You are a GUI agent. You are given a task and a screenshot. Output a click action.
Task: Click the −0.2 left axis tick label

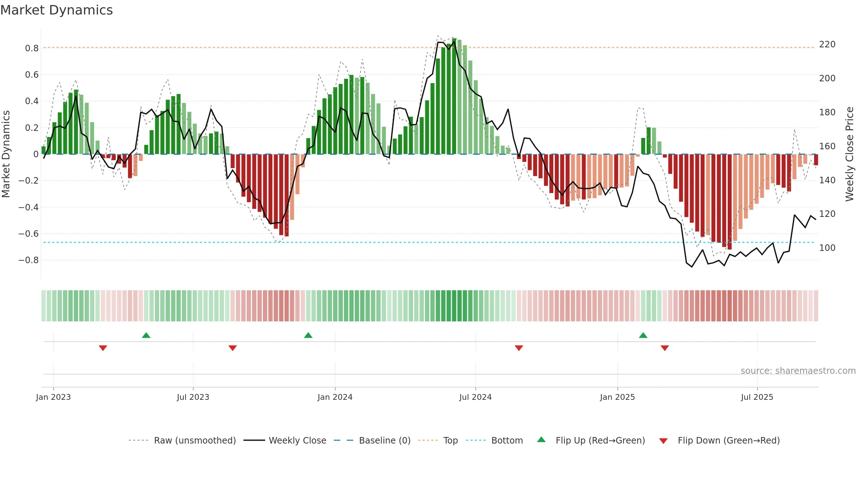coord(29,180)
